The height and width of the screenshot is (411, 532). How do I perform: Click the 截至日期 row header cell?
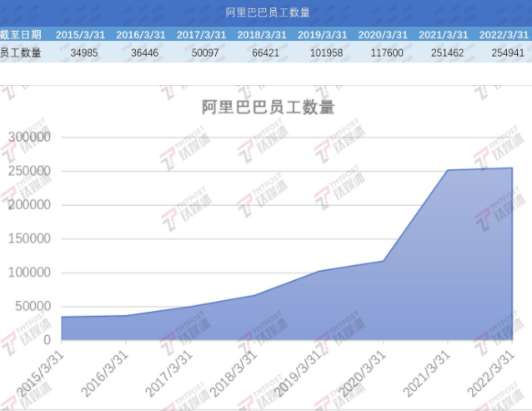click(21, 34)
